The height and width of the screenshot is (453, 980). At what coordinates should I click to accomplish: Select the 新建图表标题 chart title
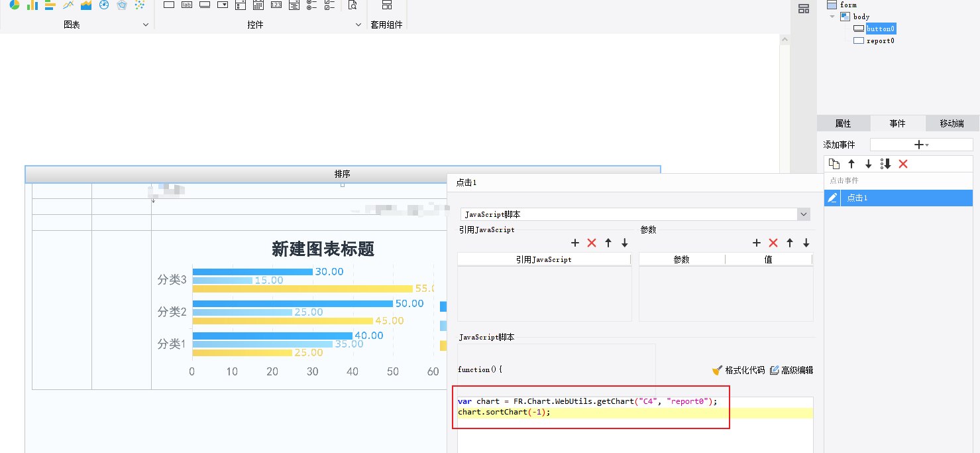323,249
